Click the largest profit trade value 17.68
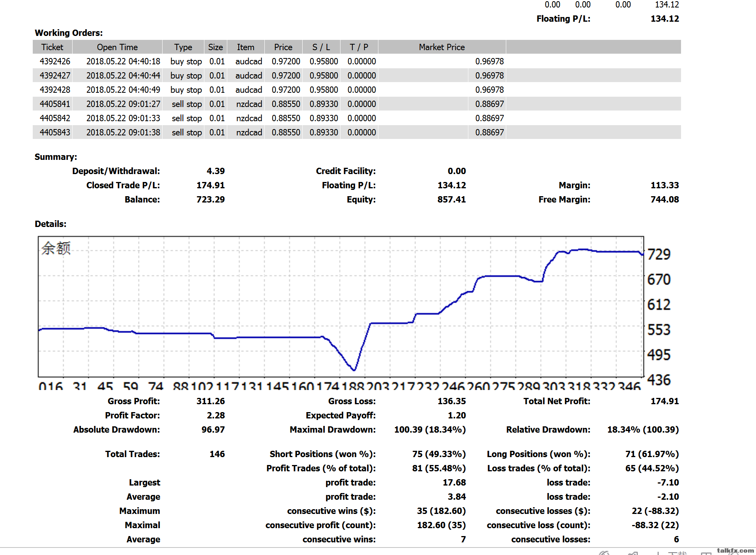Image resolution: width=756 pixels, height=555 pixels. 454,482
